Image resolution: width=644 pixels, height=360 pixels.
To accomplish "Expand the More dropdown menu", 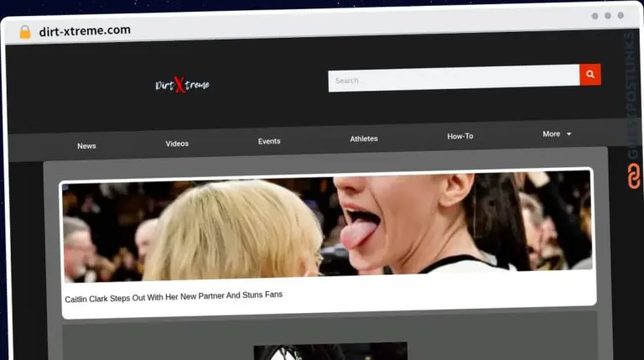I will tap(557, 134).
